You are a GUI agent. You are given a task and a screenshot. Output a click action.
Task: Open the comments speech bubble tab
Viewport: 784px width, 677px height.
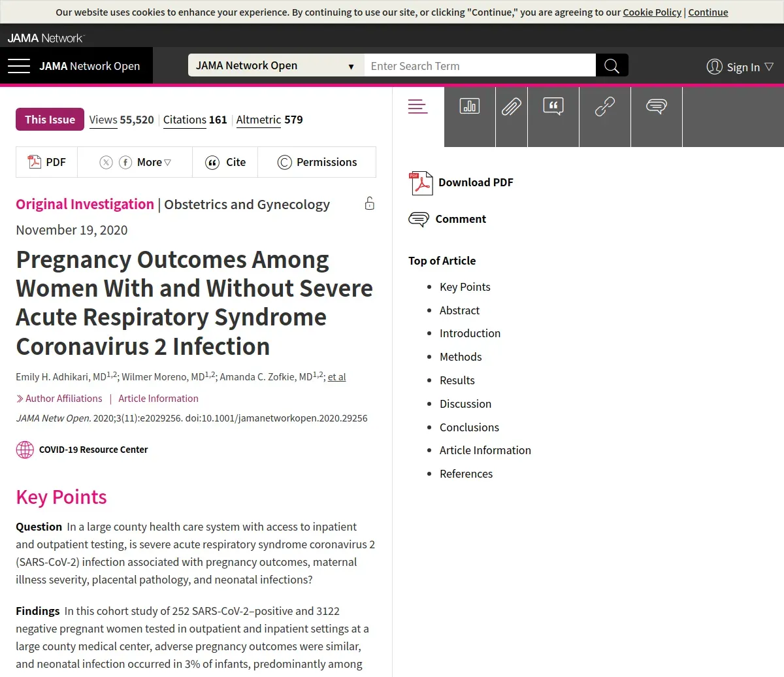(657, 106)
